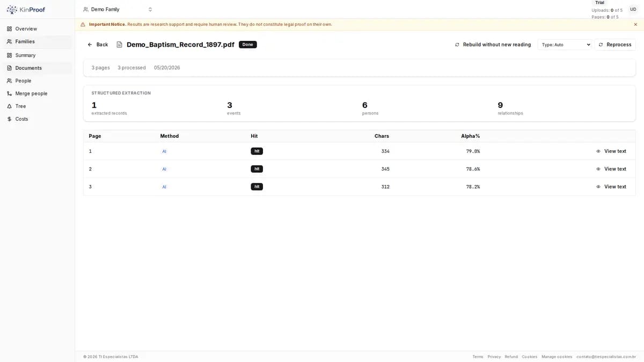Click the 1 extracted records count
This screenshot has width=644, height=362.
coord(94,105)
